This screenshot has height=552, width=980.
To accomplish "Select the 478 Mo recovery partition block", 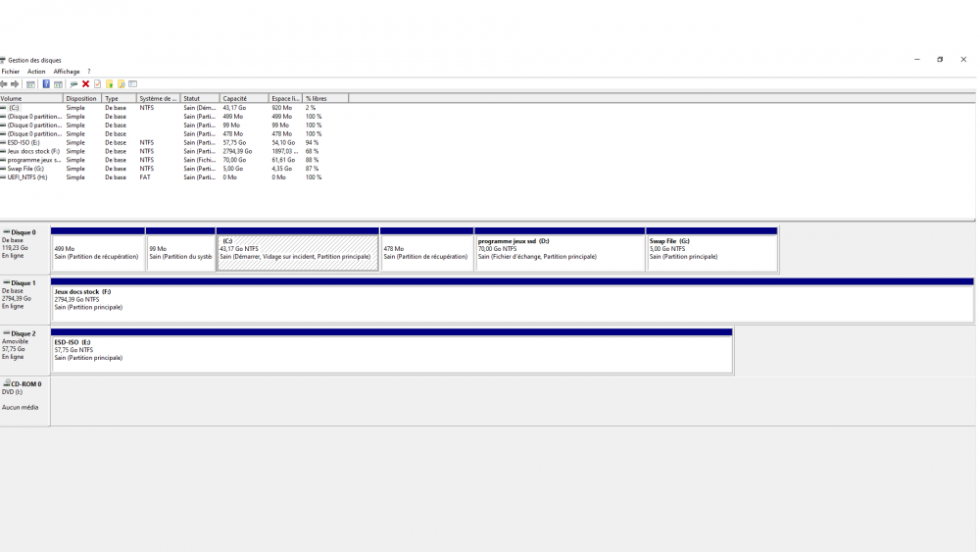I will (427, 249).
